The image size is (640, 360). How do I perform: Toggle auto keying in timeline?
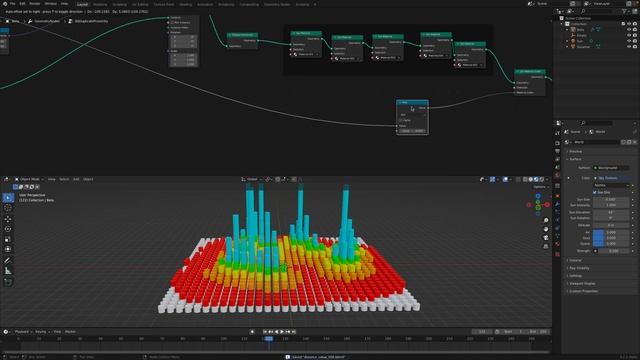click(x=252, y=332)
